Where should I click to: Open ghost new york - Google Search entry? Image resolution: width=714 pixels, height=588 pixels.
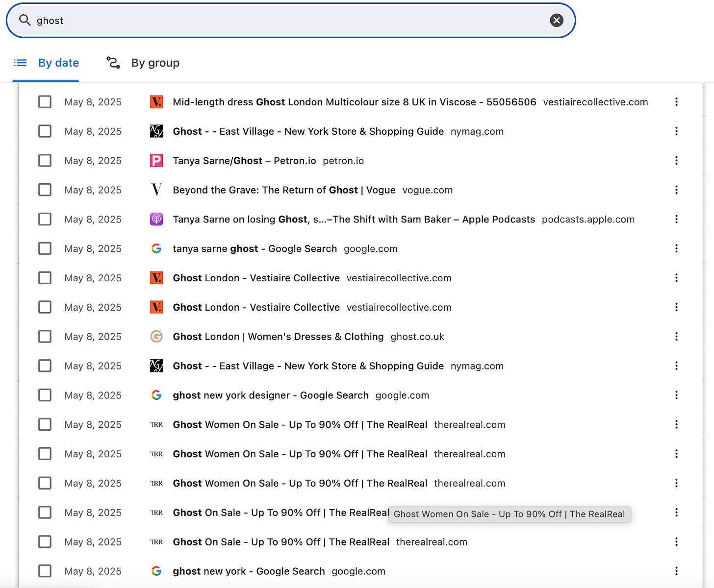click(249, 571)
